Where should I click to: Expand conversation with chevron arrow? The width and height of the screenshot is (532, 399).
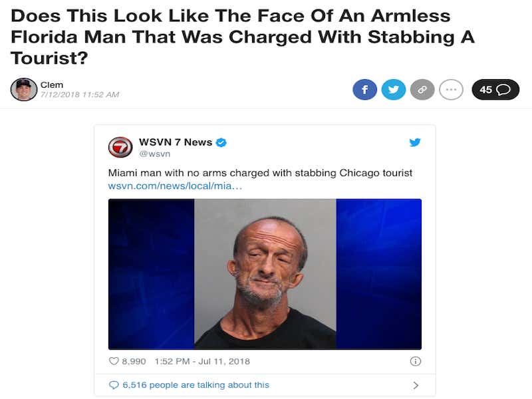click(x=416, y=386)
